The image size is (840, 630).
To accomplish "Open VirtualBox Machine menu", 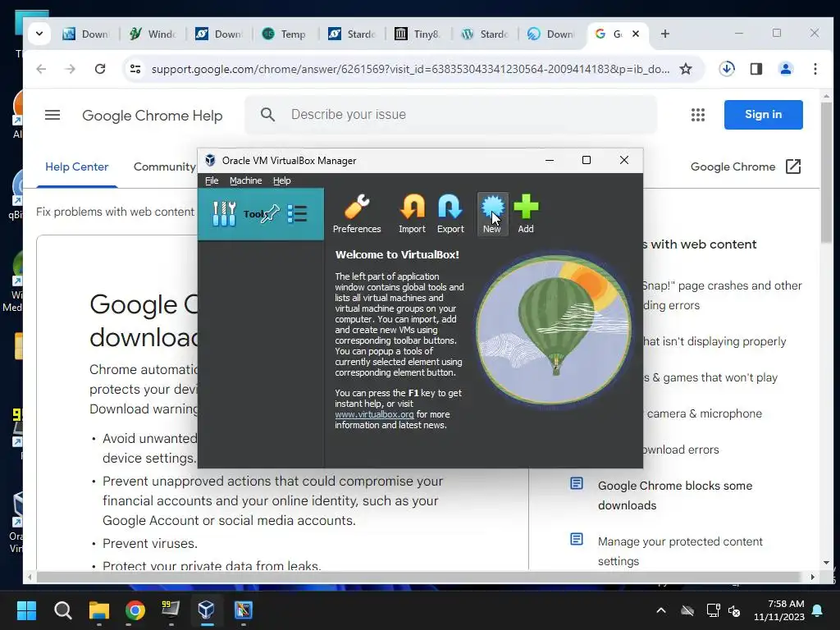I will click(x=246, y=180).
